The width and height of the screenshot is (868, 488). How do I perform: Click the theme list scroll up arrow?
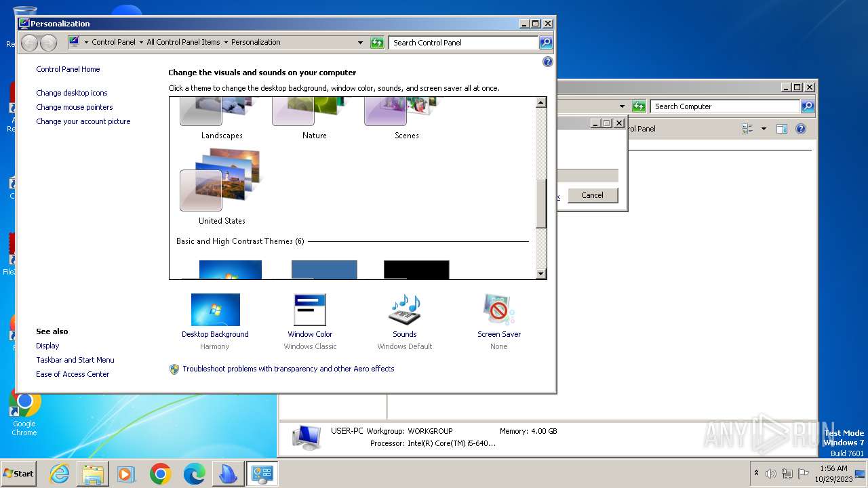541,102
